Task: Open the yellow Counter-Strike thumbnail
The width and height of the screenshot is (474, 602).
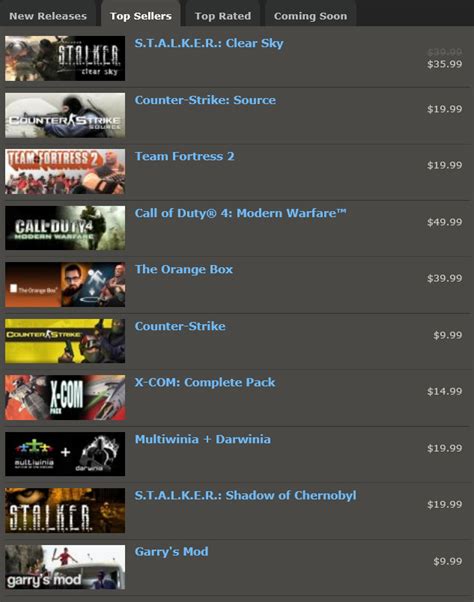Action: pos(65,341)
